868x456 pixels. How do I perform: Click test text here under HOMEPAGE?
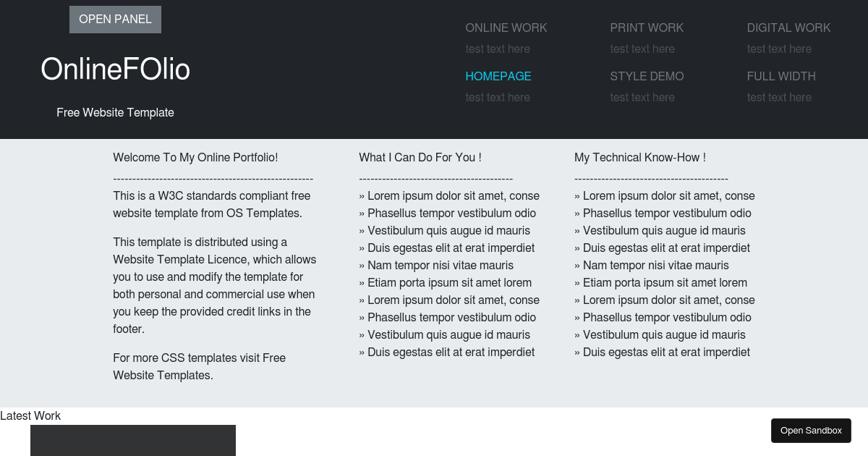[498, 97]
